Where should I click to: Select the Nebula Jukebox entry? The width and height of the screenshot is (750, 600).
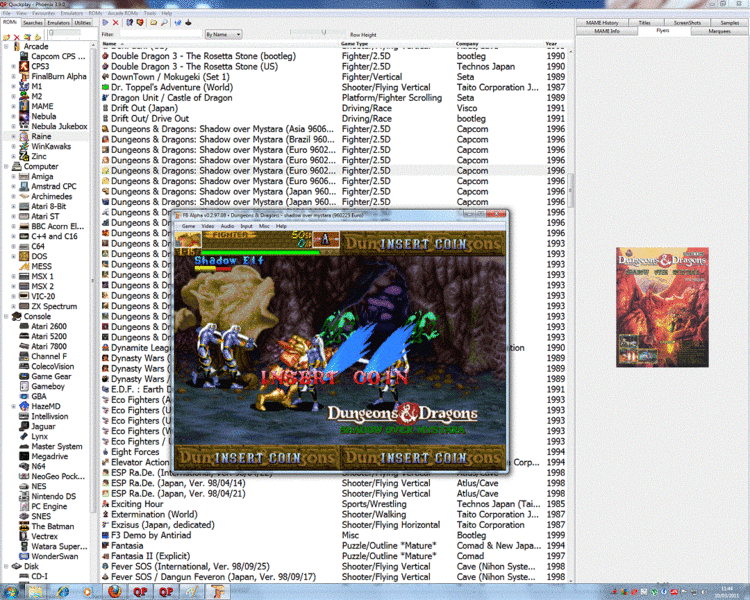pos(59,126)
